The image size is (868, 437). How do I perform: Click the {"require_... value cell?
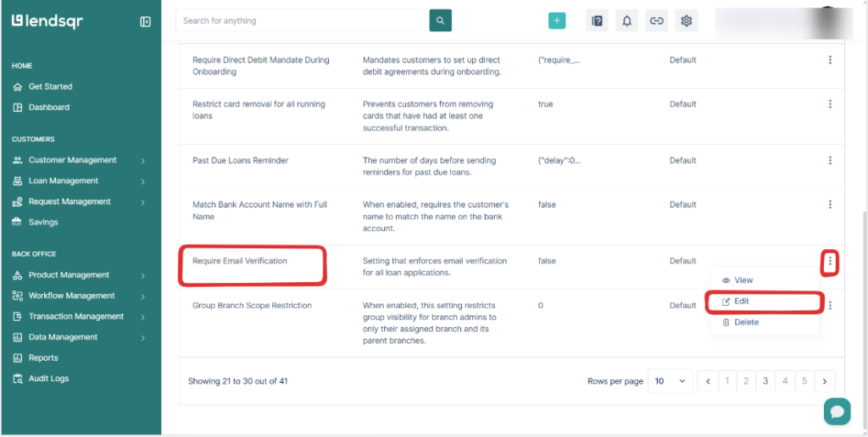[x=559, y=60]
